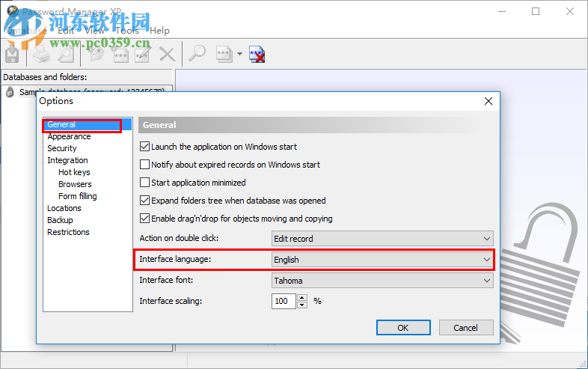Click the Search magnifier toolbar icon

click(x=197, y=54)
